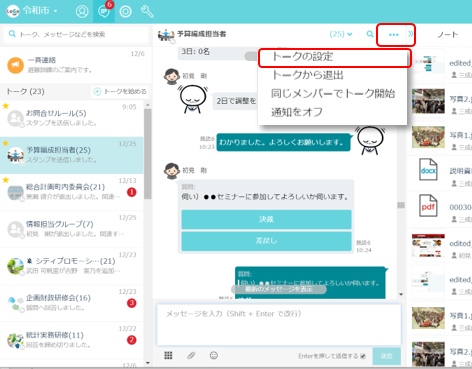Click the three-dots more options icon
Image resolution: width=472 pixels, height=369 pixels.
[x=394, y=35]
